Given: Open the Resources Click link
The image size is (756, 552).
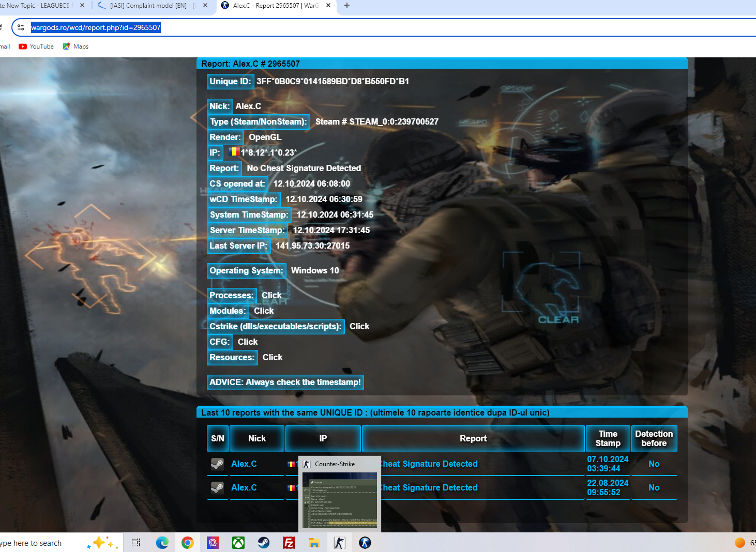Looking at the screenshot, I should (273, 358).
